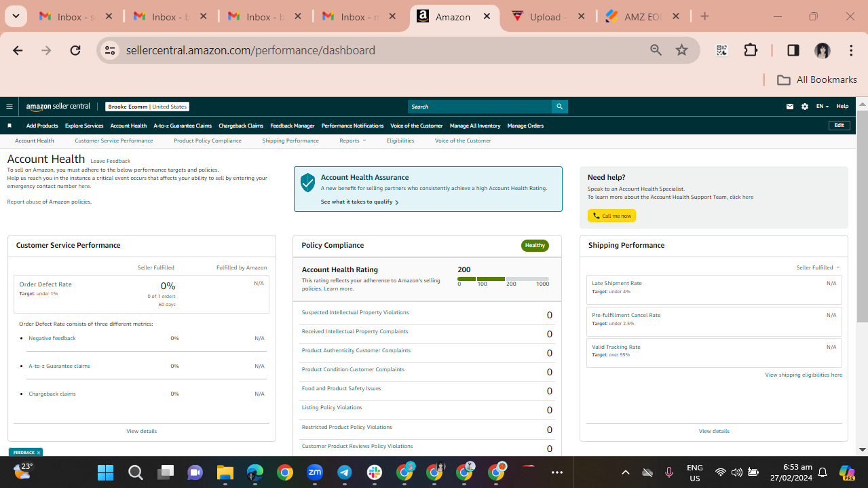868x488 pixels.
Task: Select Add Products in the favorites bar
Action: pos(42,126)
